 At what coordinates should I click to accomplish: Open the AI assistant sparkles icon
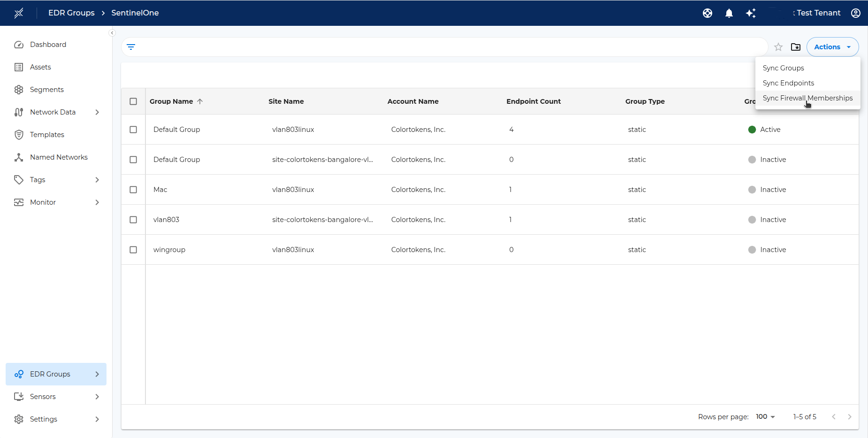(751, 13)
